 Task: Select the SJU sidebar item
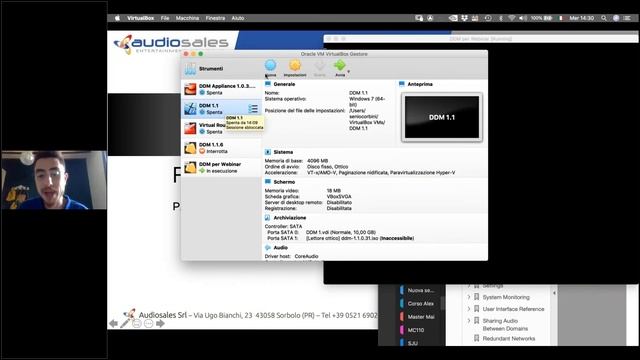point(413,343)
